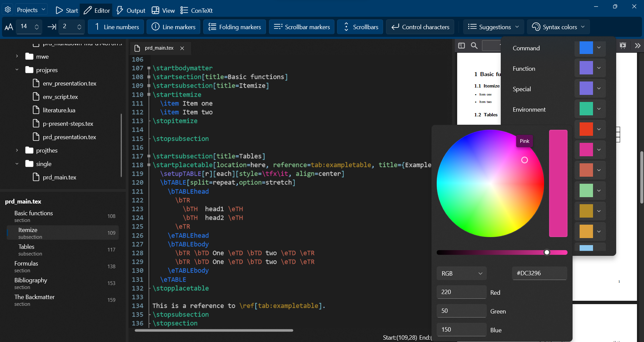Image resolution: width=644 pixels, height=342 pixels.
Task: Click the font size AA icon
Action: [x=9, y=27]
